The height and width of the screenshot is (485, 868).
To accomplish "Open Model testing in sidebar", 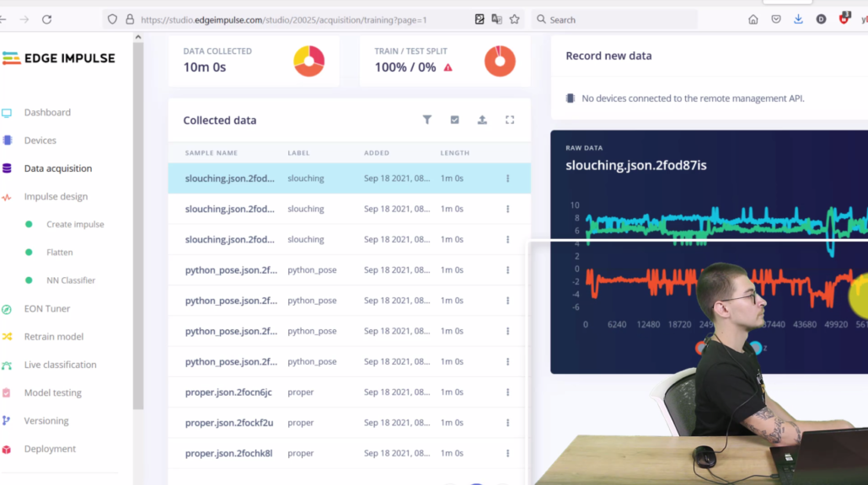I will [x=52, y=393].
